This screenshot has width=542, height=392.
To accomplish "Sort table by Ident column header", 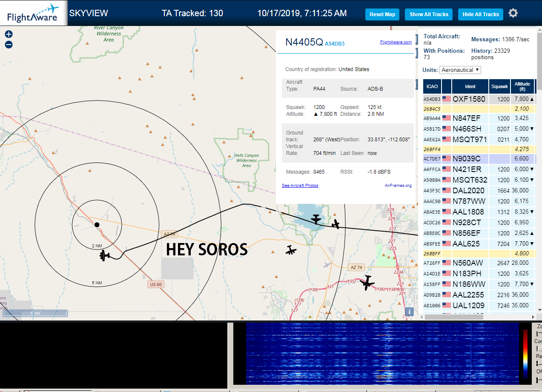I will (x=470, y=86).
